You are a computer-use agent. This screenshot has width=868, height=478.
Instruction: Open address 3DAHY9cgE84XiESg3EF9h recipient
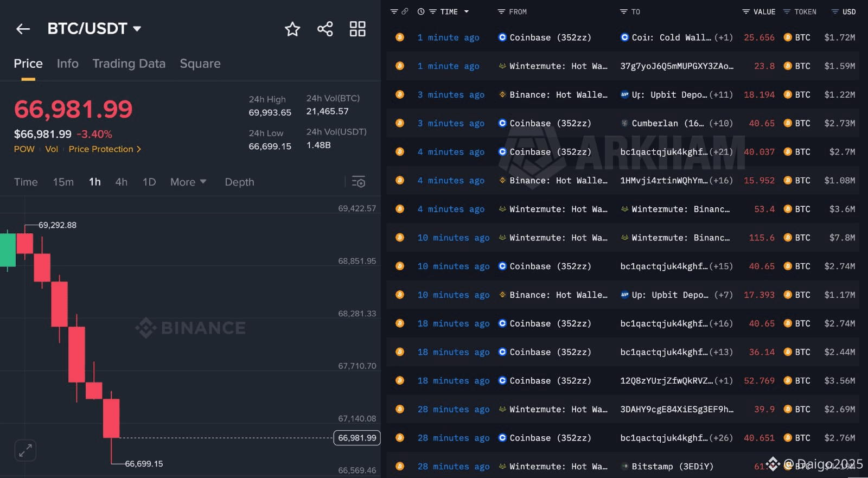(x=676, y=409)
